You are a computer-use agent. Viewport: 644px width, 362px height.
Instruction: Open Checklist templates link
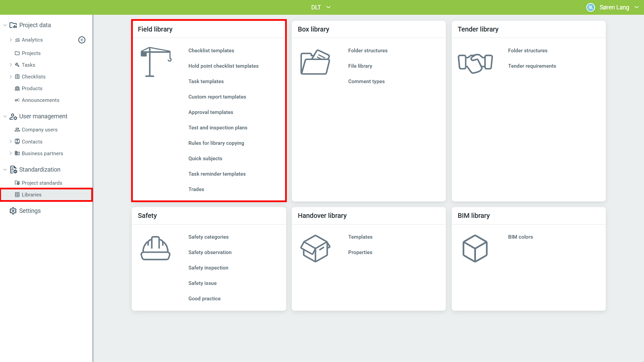[211, 51]
